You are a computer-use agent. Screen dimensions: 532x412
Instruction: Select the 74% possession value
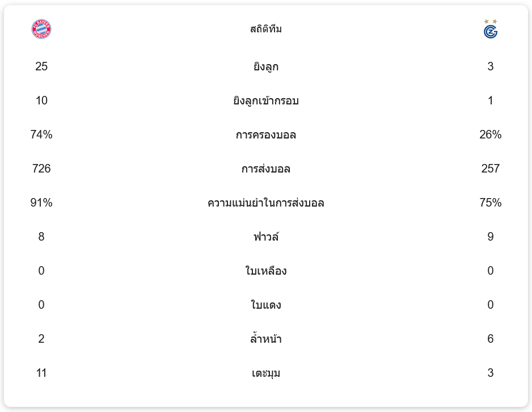point(41,134)
